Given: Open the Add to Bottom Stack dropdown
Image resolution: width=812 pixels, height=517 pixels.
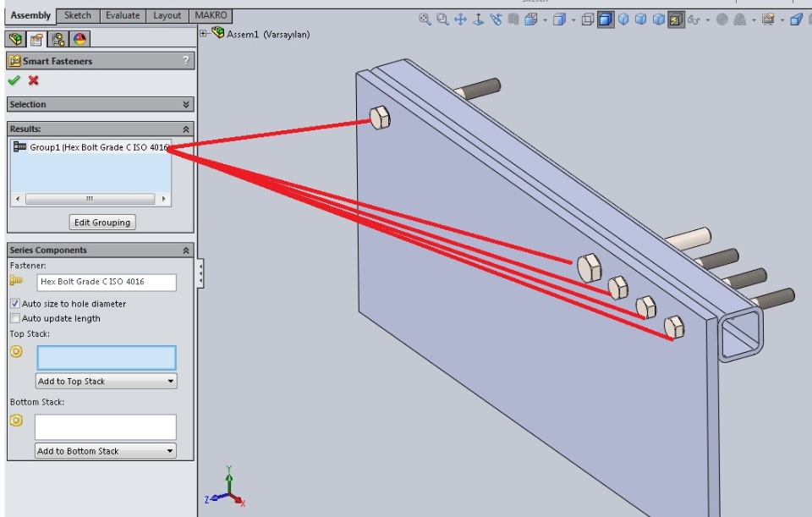Looking at the screenshot, I should (106, 451).
